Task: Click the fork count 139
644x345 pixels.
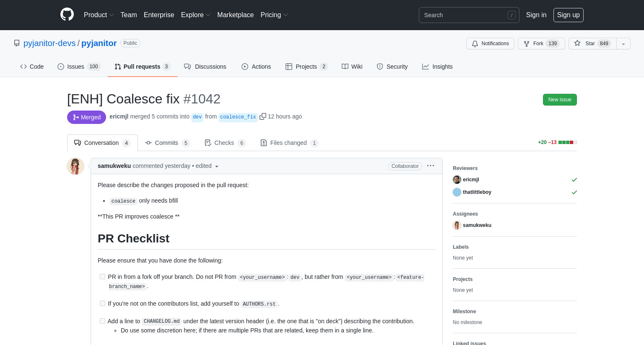Action: click(x=553, y=44)
